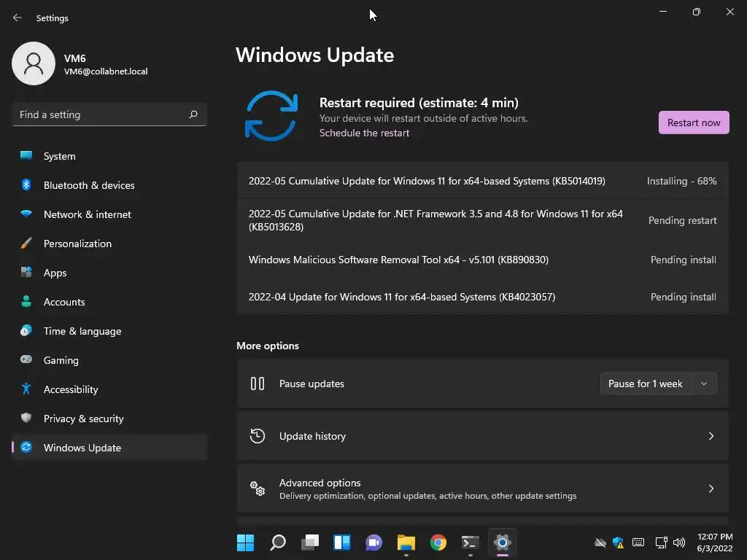This screenshot has width=747, height=560.
Task: Click the Advanced options title text
Action: click(x=320, y=483)
